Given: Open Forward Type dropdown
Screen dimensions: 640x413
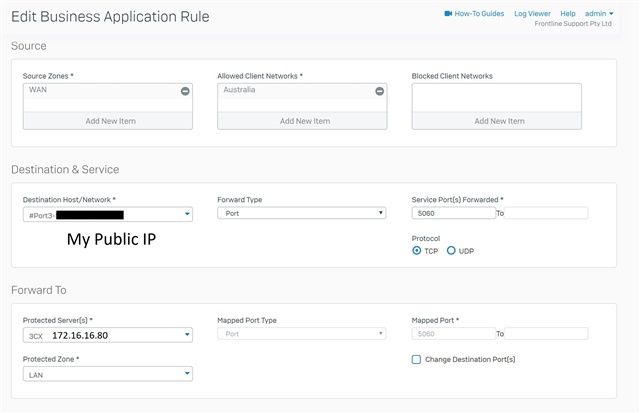Looking at the screenshot, I should tap(302, 213).
